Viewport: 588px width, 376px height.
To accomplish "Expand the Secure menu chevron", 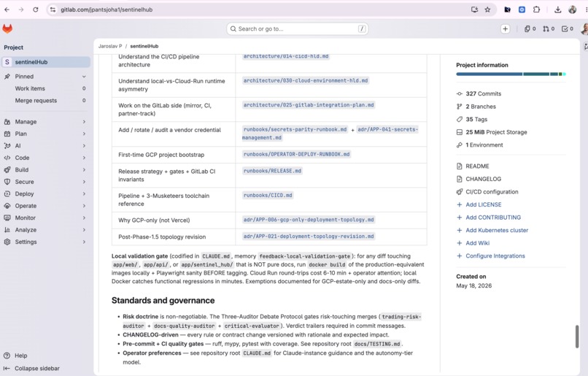I will [x=84, y=182].
